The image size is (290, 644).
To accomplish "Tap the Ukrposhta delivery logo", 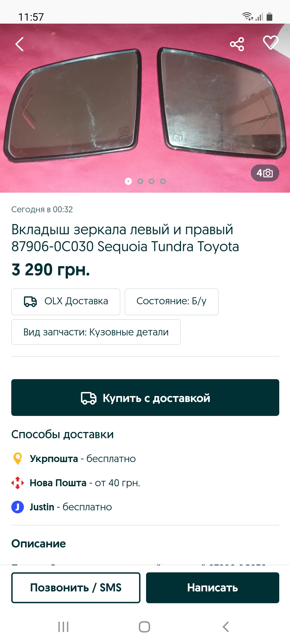I will [x=18, y=459].
